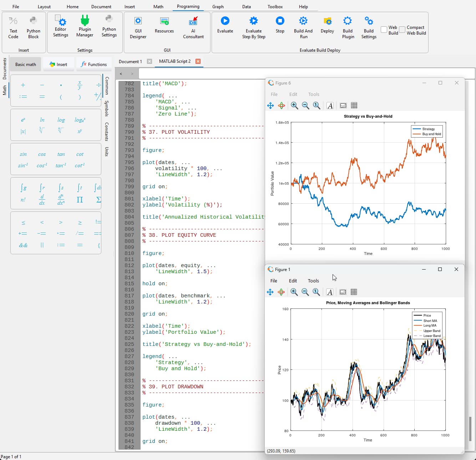
Task: Close the MATLAB Script 2 tab
Action: [198, 61]
